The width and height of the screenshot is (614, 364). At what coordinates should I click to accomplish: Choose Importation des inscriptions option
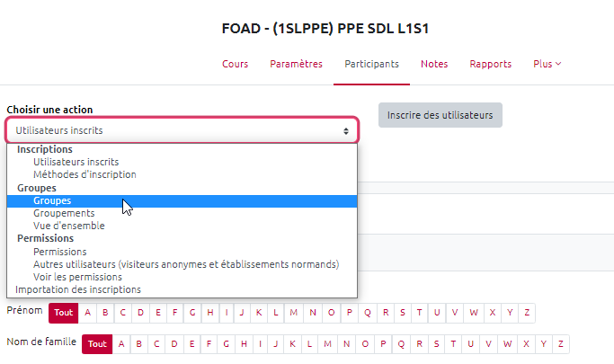[x=78, y=289]
